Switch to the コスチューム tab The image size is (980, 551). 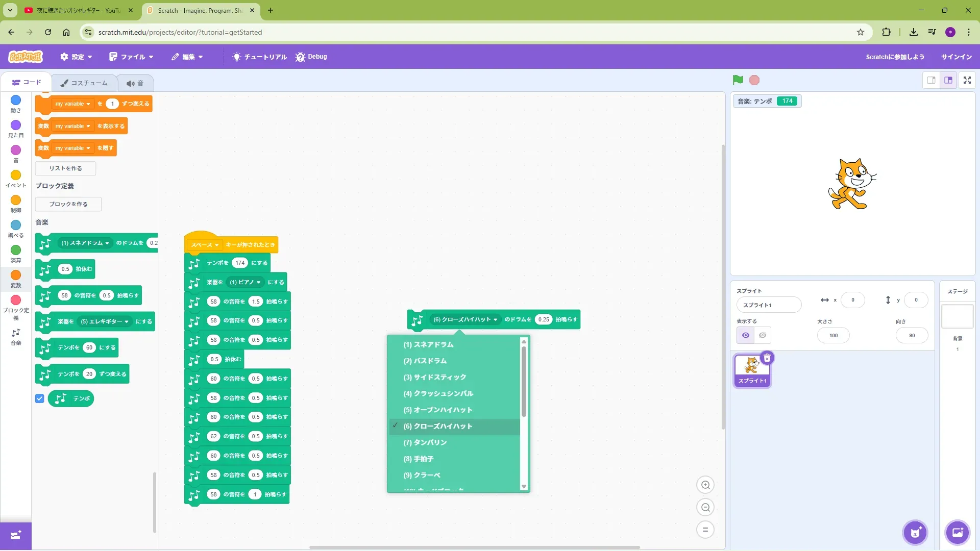coord(84,83)
